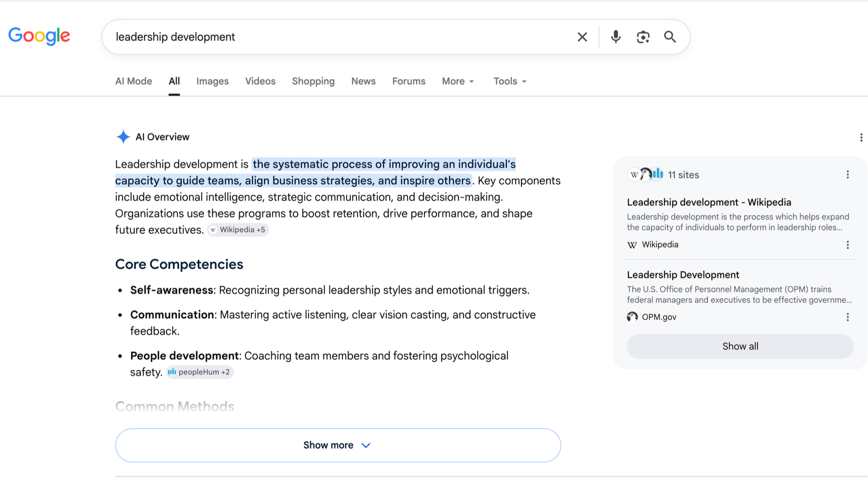The width and height of the screenshot is (868, 488).
Task: Click the OPM.gov favicon in source card
Action: [632, 317]
